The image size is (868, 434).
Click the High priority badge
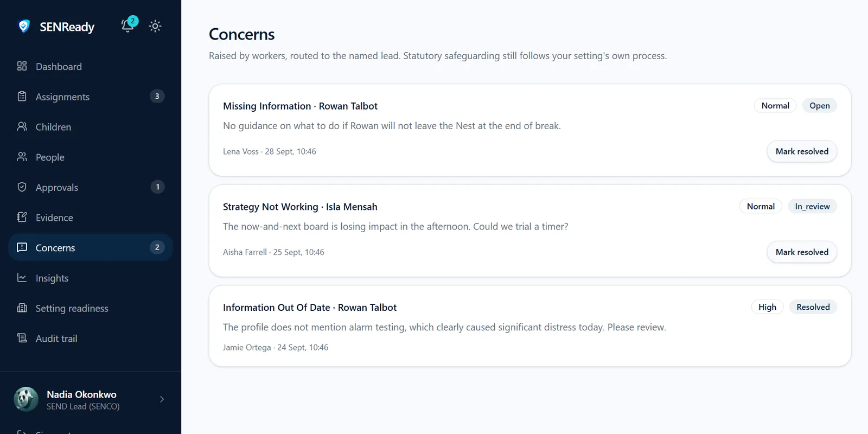767,307
